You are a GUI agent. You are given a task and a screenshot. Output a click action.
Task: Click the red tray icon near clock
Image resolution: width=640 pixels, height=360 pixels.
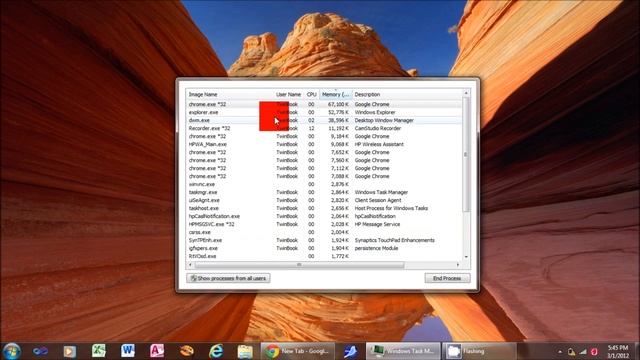(x=594, y=351)
